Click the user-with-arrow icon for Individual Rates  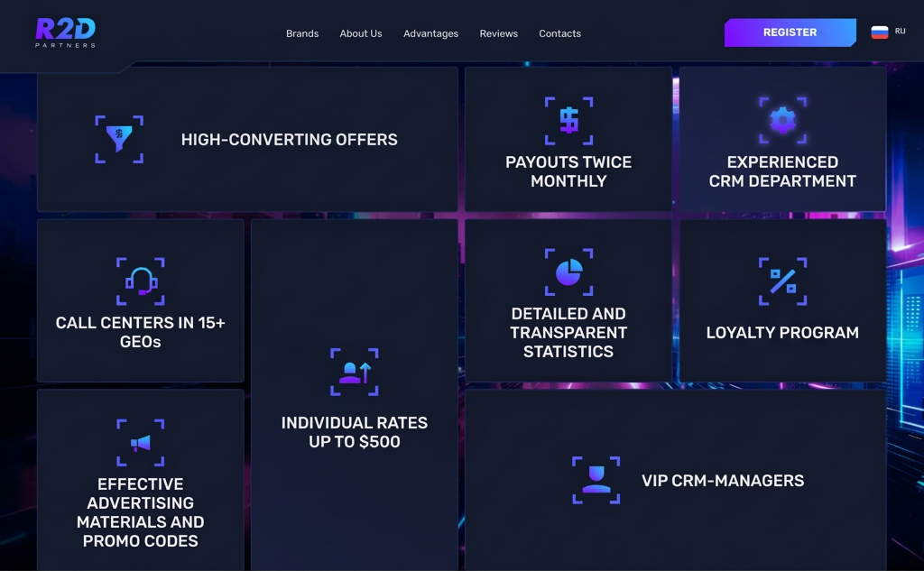click(x=354, y=372)
